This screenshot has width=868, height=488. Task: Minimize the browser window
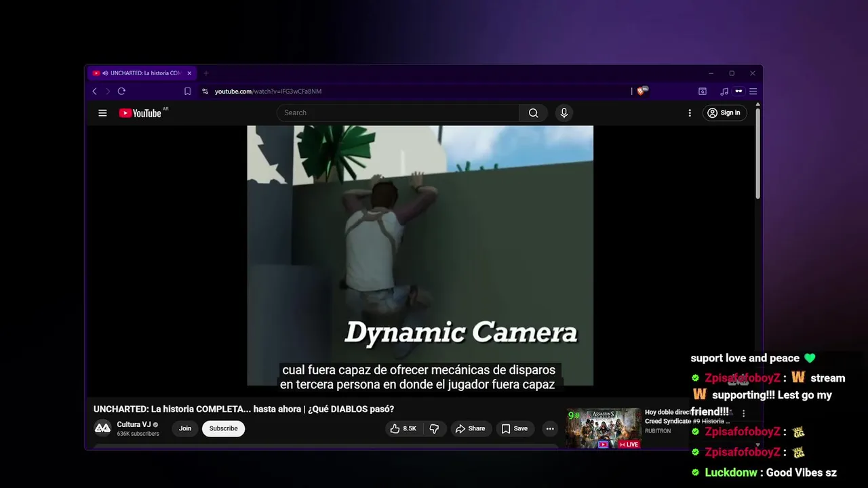[711, 73]
